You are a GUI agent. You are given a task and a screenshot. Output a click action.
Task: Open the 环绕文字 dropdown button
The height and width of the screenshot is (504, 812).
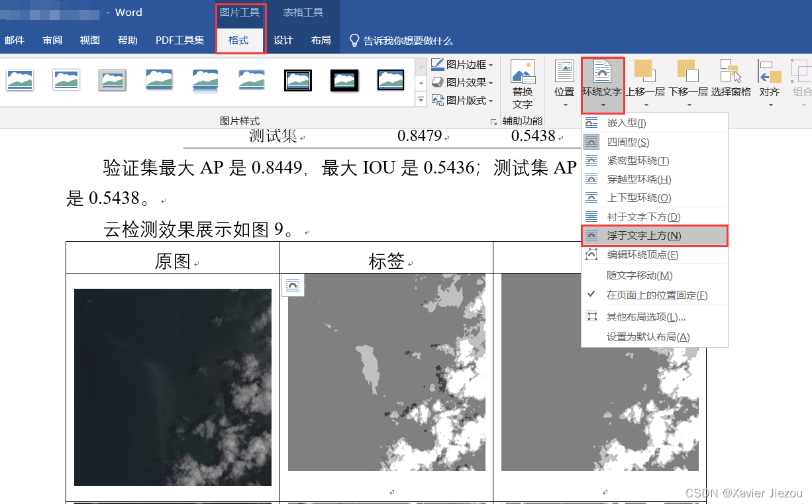(x=603, y=85)
